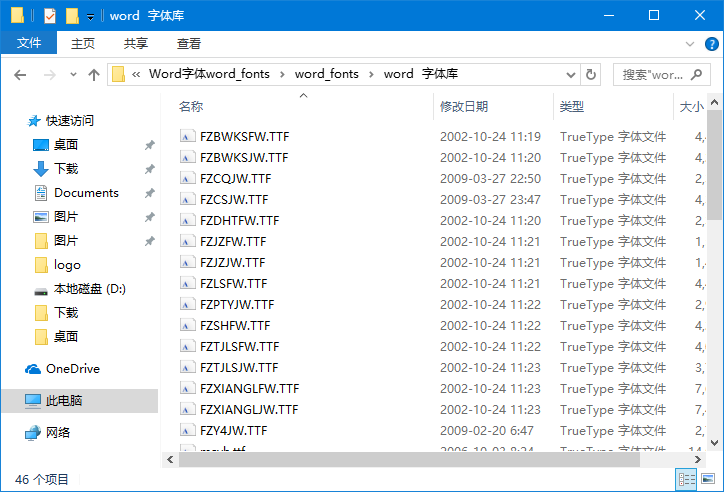Select 网络 in the navigation pane
The height and width of the screenshot is (492, 724).
coord(47,432)
